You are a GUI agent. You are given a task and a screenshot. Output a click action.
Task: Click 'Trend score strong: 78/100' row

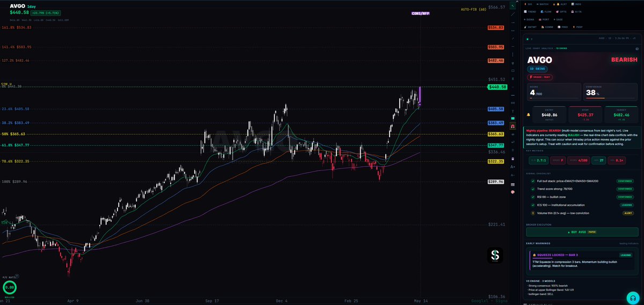tap(582, 189)
